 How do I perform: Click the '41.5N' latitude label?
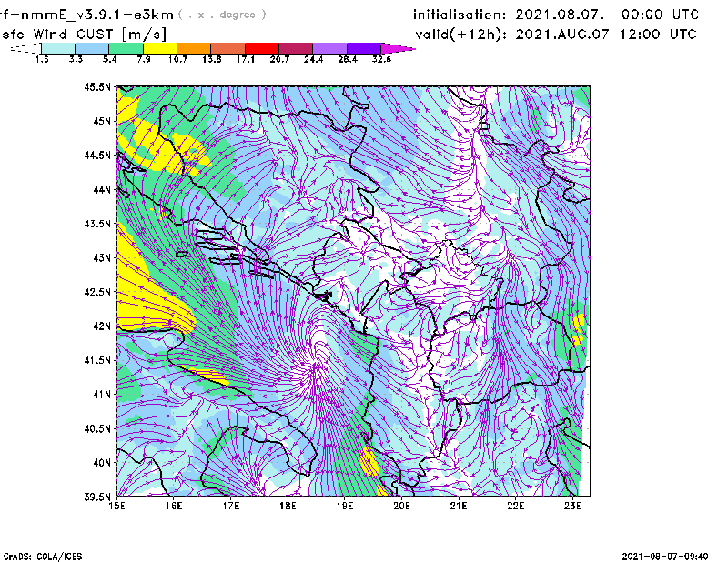pos(97,360)
